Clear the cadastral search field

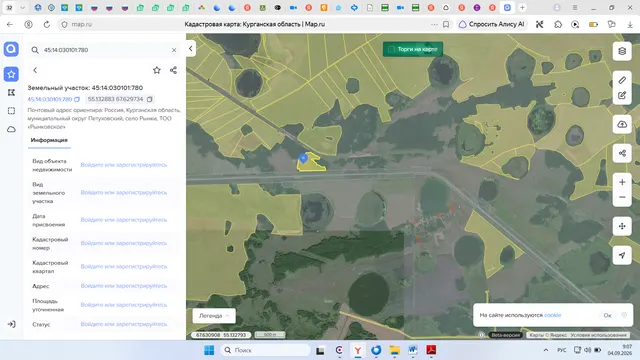(x=174, y=50)
